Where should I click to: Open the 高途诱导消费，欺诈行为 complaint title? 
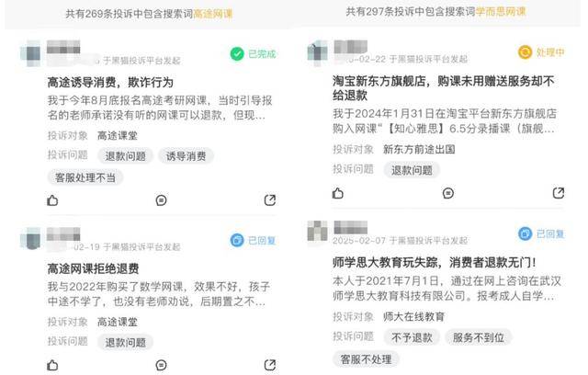tap(110, 82)
